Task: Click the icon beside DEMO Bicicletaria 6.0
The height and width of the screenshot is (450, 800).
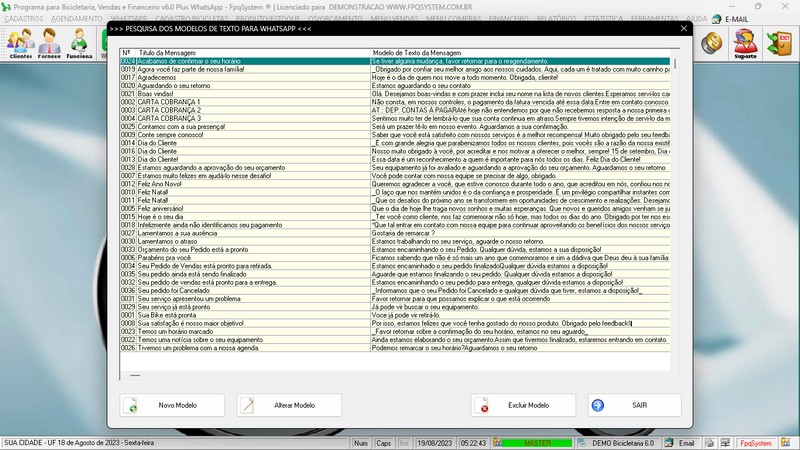Action: tap(582, 443)
